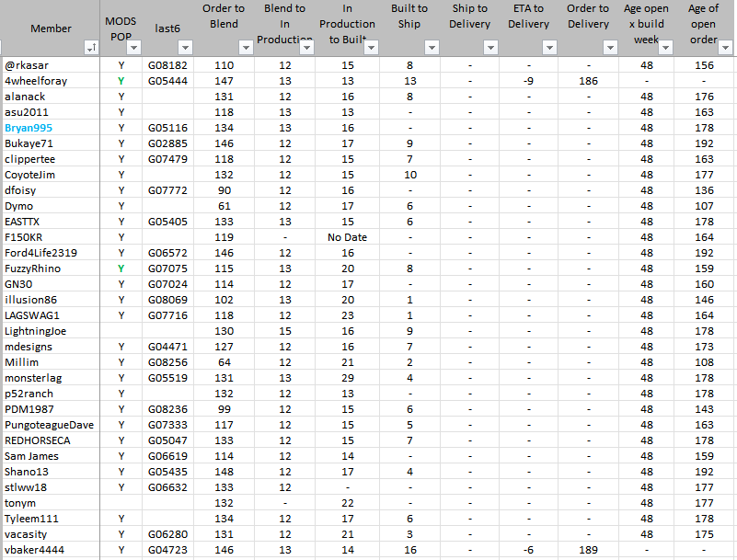Open In Production to Built filter dropdown
The image size is (737, 560).
(x=370, y=47)
